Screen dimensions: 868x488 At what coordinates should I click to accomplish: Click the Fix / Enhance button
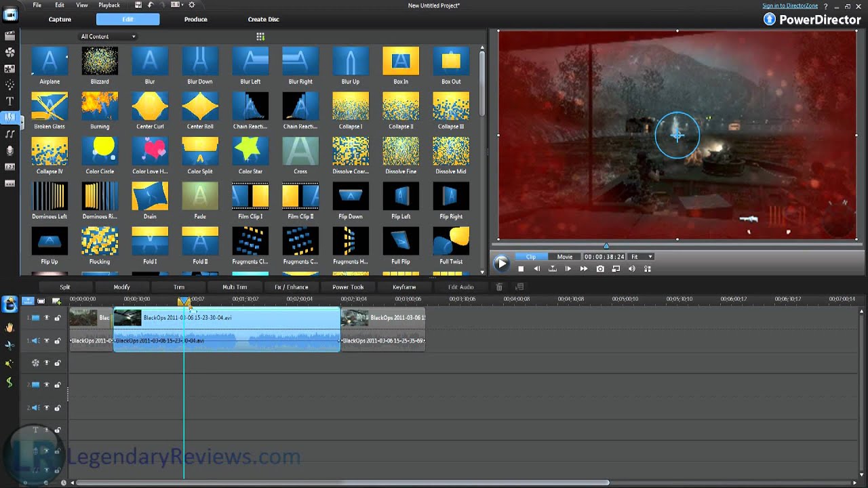tap(292, 287)
